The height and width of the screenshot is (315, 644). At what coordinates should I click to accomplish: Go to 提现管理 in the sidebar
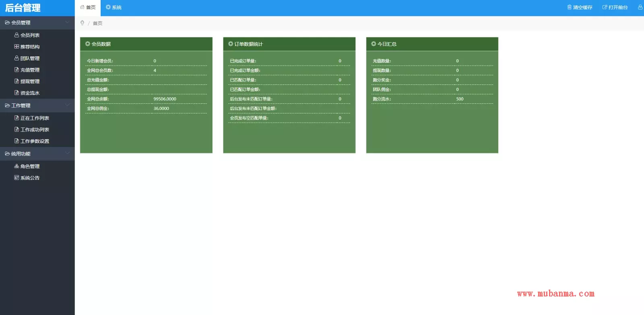click(x=30, y=81)
